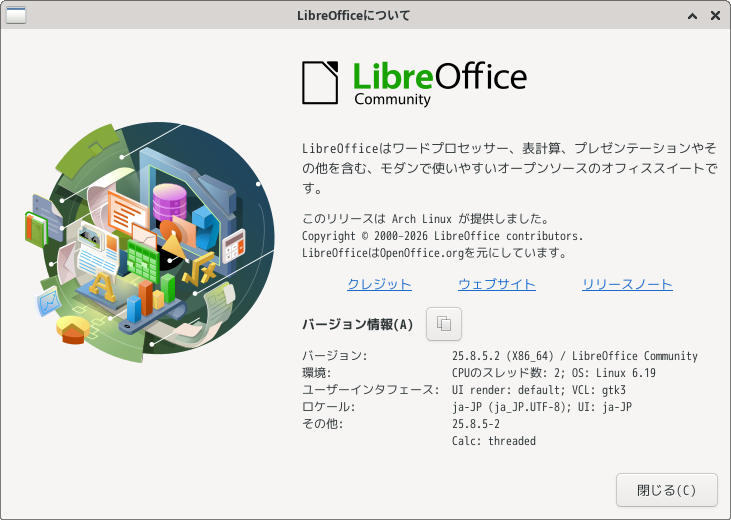Click the LibreOffice document logo icon
Image resolution: width=731 pixels, height=520 pixels.
(x=323, y=83)
